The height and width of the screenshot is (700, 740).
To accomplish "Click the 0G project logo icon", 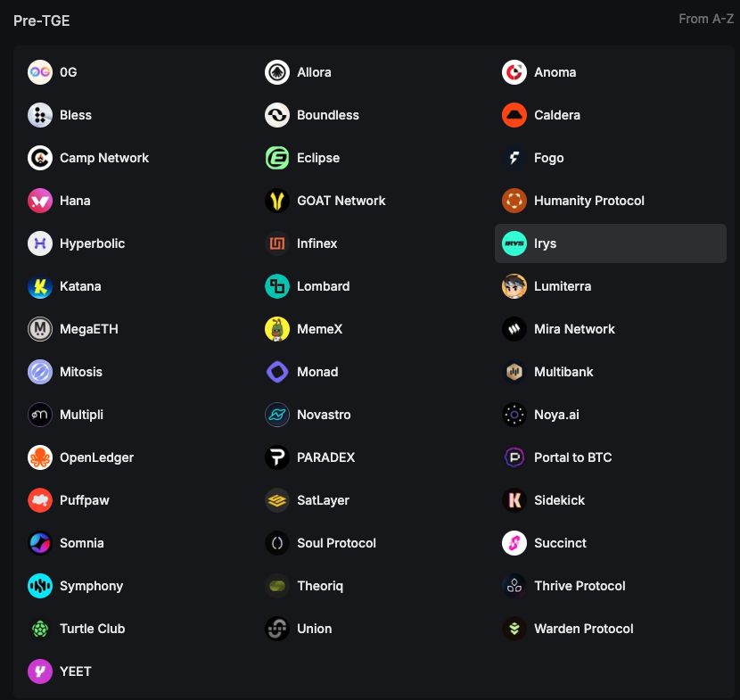I will click(40, 72).
